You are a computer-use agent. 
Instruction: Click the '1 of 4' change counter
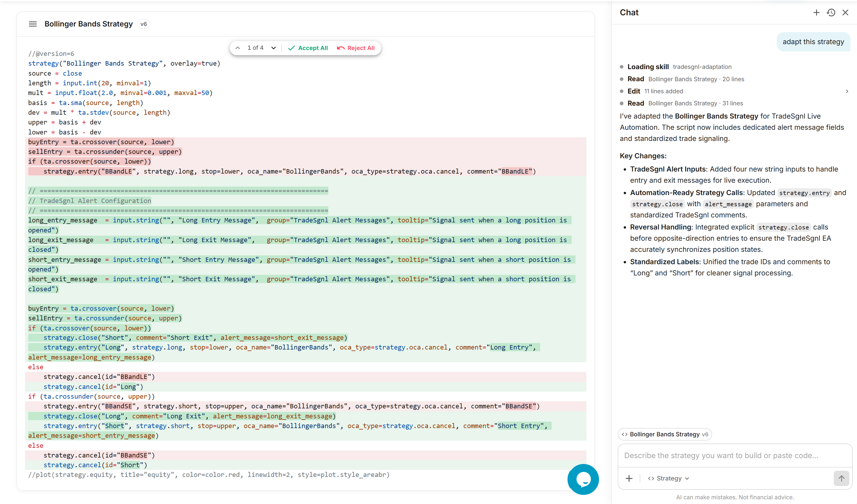(255, 48)
